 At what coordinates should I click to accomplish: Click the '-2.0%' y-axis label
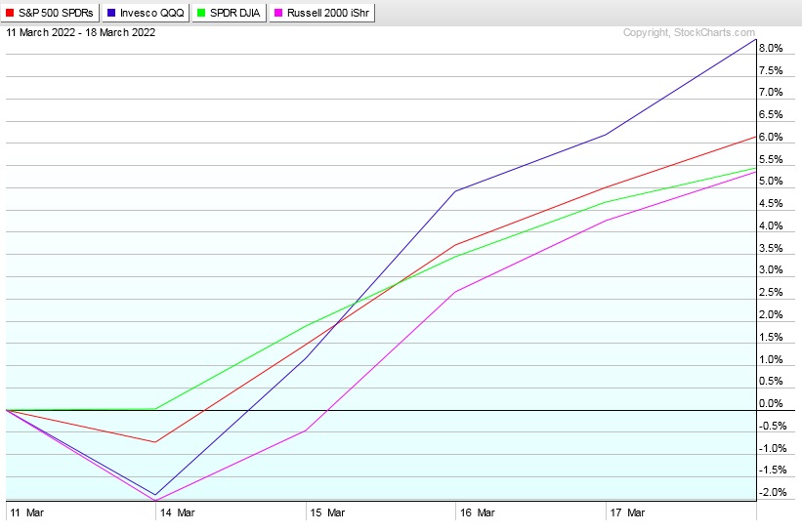pyautogui.click(x=773, y=493)
